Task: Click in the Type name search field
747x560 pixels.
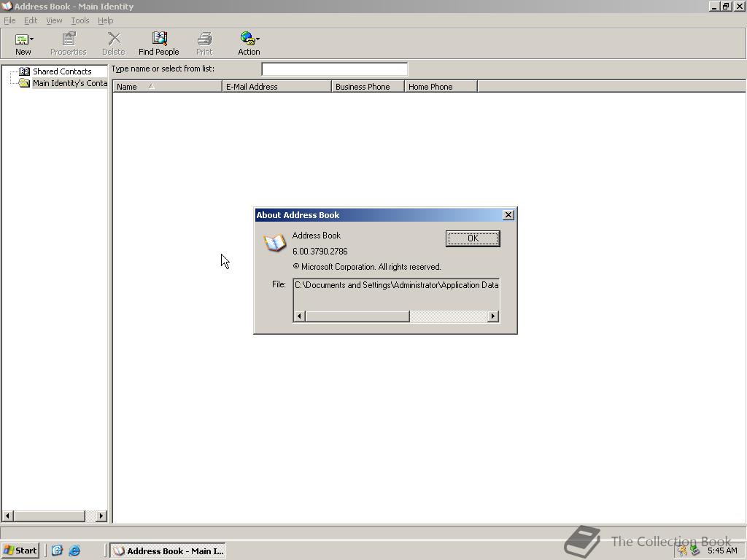Action: coord(334,69)
